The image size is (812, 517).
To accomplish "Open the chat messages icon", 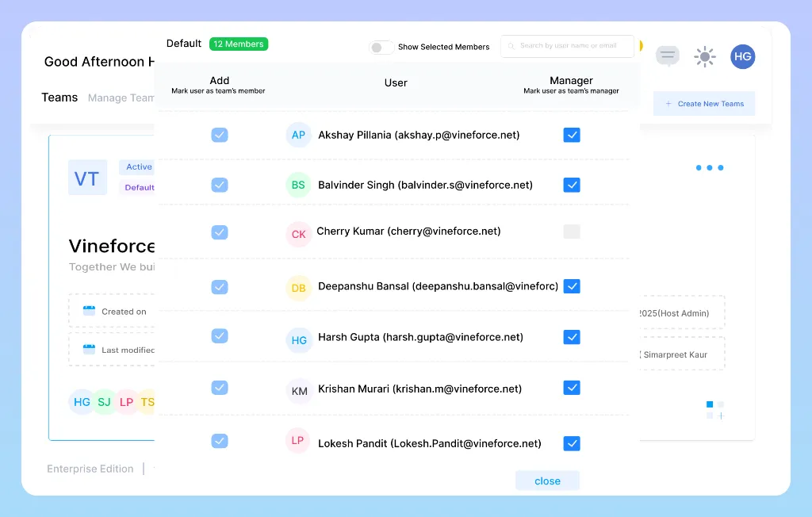I will (x=668, y=56).
